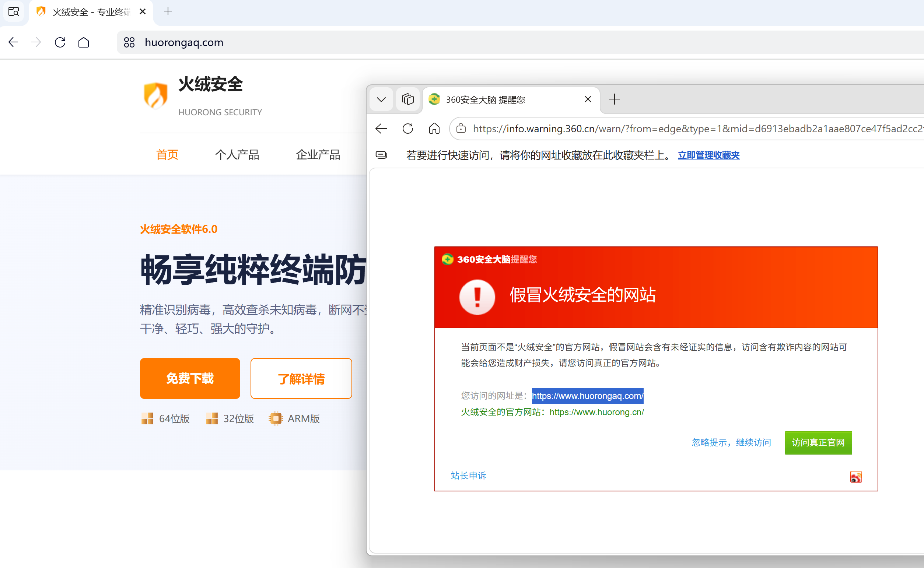Open a new tab in the left browser
The height and width of the screenshot is (568, 924).
[x=168, y=12]
